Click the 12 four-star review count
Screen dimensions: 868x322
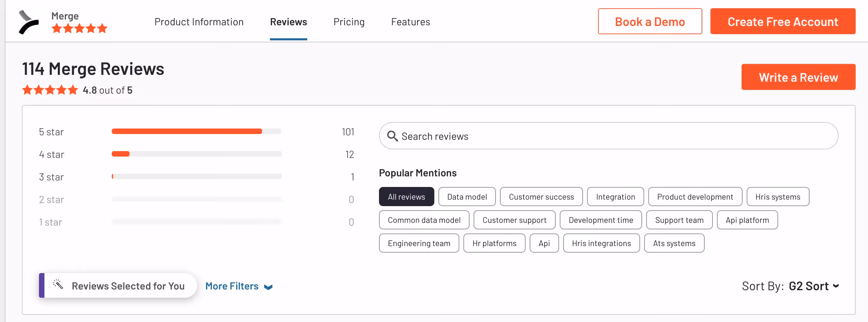pos(350,155)
